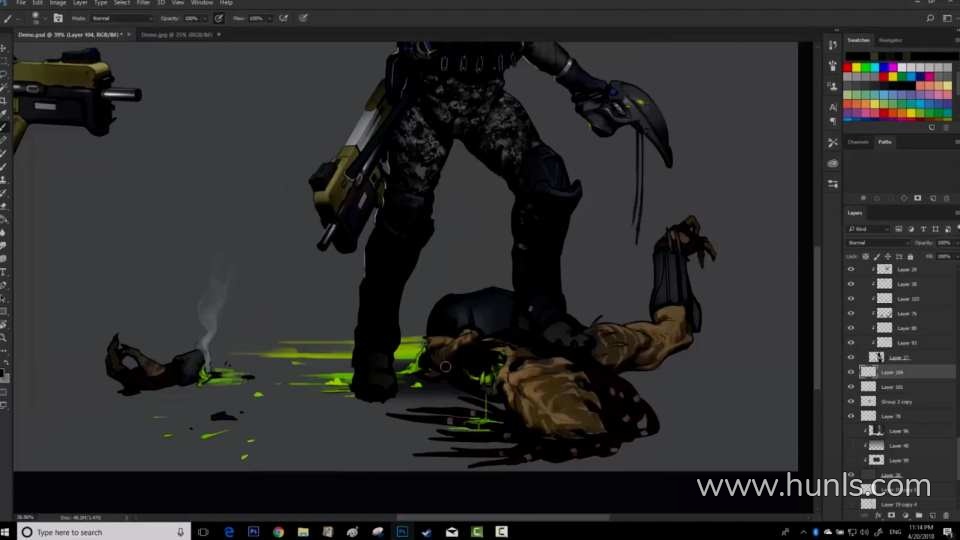This screenshot has width=960, height=540.
Task: Open File Explorer from taskbar
Action: click(303, 532)
